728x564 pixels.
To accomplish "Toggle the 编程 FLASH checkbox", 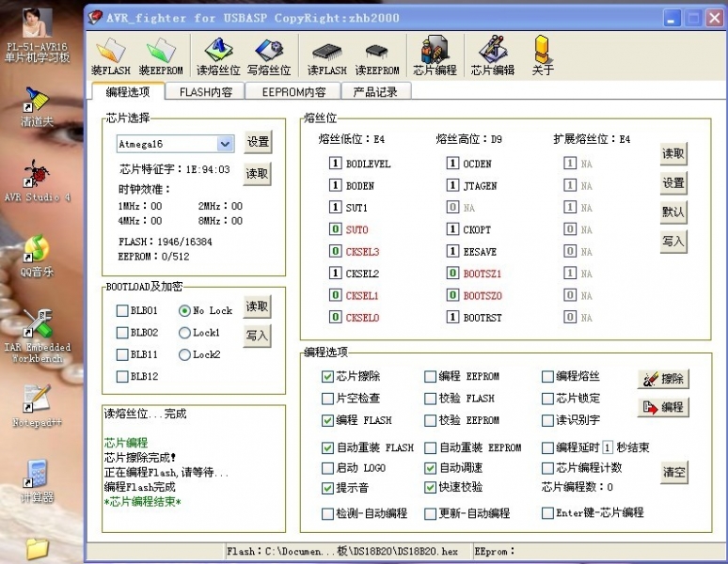I will tap(327, 420).
